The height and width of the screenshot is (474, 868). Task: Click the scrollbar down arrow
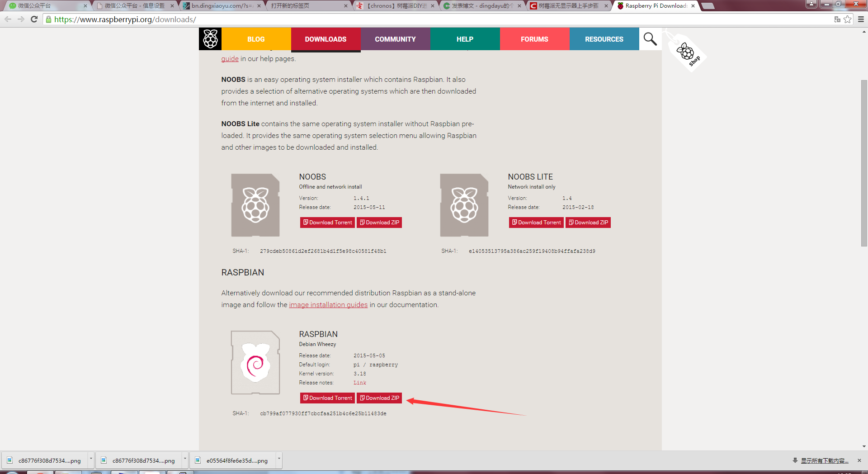tap(864, 446)
